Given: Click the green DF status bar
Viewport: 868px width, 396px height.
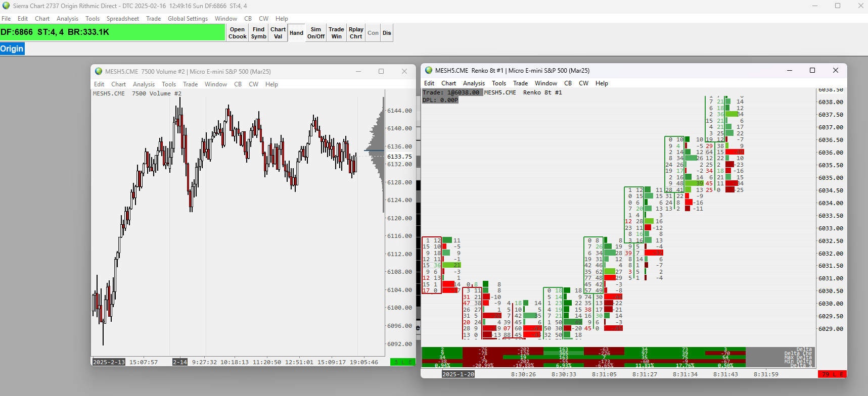Looking at the screenshot, I should (x=112, y=32).
